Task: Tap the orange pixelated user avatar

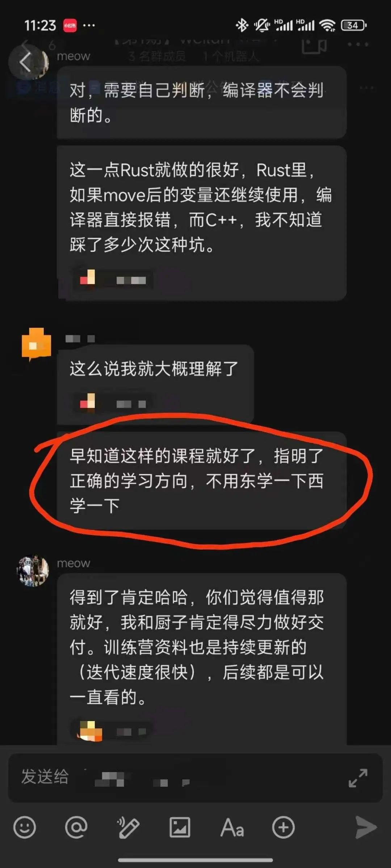Action: pos(36,344)
